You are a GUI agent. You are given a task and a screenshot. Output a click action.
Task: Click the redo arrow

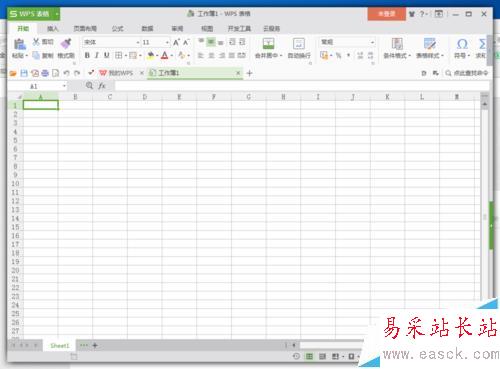pyautogui.click(x=77, y=73)
